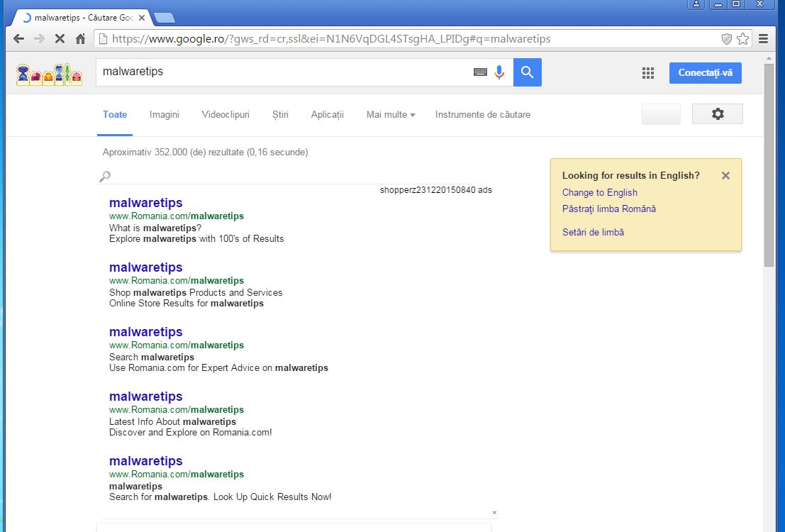The width and height of the screenshot is (785, 532).
Task: Click 'Online Store Results for malwaretips' text
Action: (186, 303)
